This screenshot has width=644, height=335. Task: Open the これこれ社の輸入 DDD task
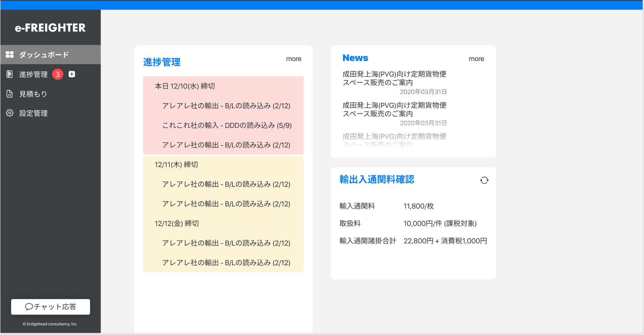coord(227,125)
